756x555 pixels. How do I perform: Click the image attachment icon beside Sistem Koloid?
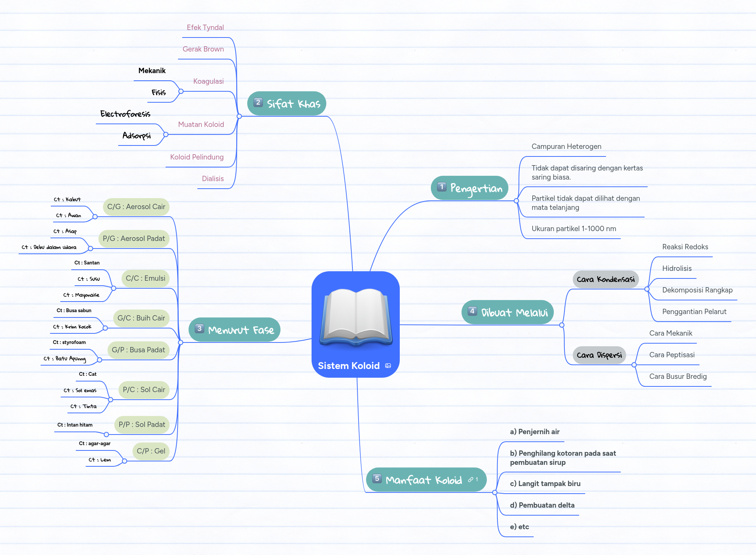pyautogui.click(x=388, y=366)
